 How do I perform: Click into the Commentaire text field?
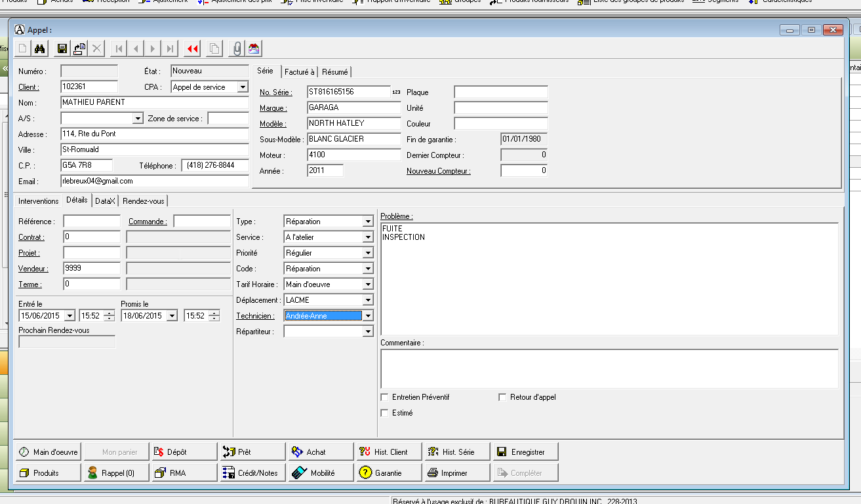point(609,368)
